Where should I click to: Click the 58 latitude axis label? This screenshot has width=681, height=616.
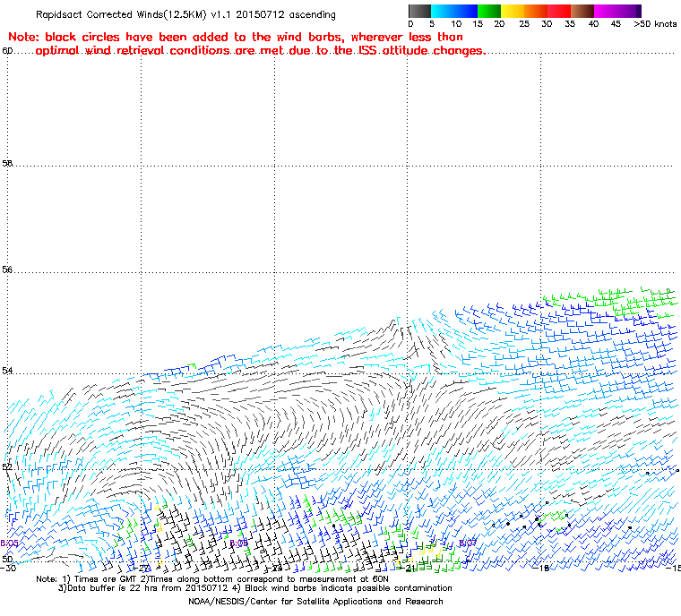click(x=7, y=163)
